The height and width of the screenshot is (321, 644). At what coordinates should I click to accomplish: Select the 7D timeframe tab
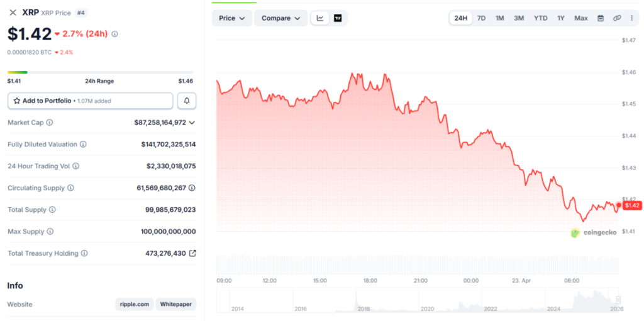point(481,18)
